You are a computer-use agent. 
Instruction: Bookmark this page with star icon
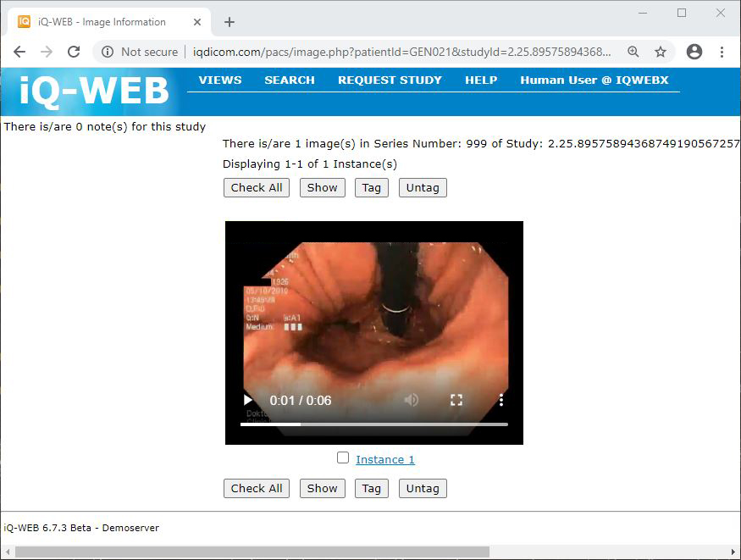tap(661, 52)
